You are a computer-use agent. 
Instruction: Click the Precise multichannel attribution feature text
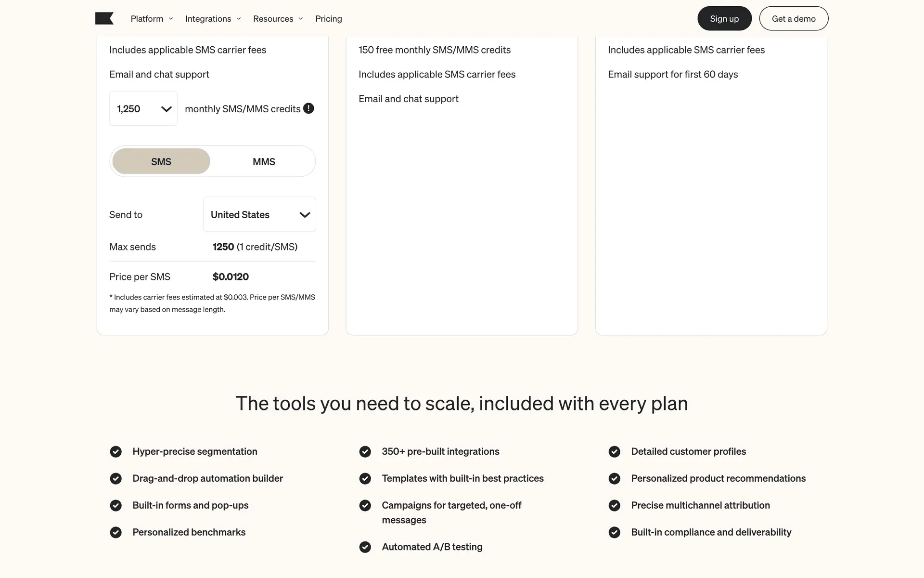point(700,505)
